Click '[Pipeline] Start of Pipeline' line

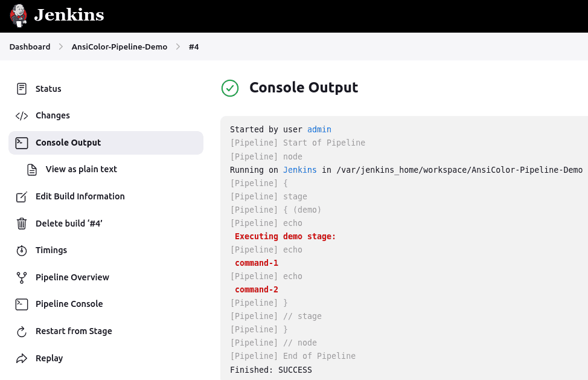298,143
